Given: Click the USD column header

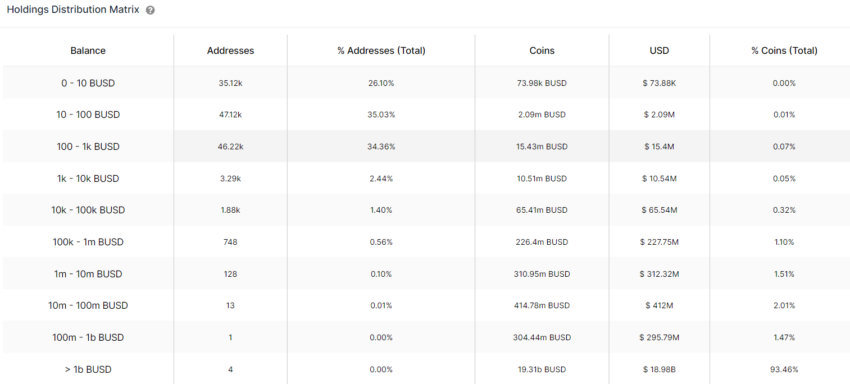Looking at the screenshot, I should [x=659, y=50].
